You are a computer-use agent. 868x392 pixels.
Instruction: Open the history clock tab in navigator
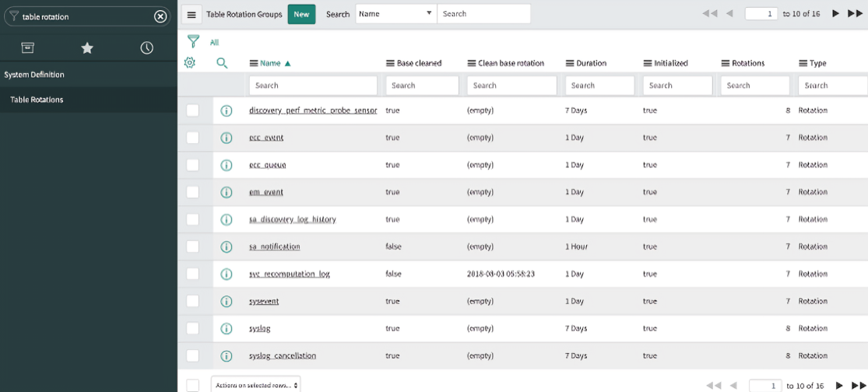click(x=146, y=48)
